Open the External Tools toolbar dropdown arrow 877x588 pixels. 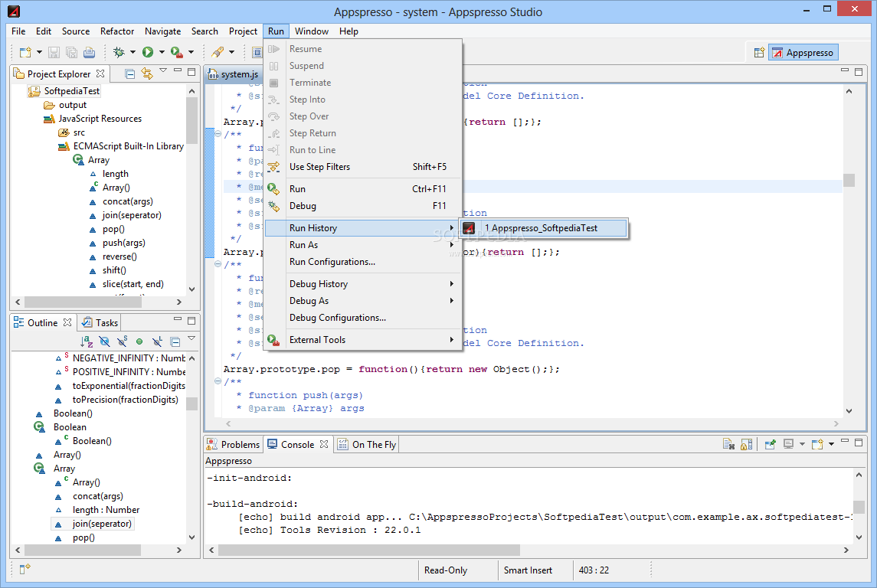(191, 53)
